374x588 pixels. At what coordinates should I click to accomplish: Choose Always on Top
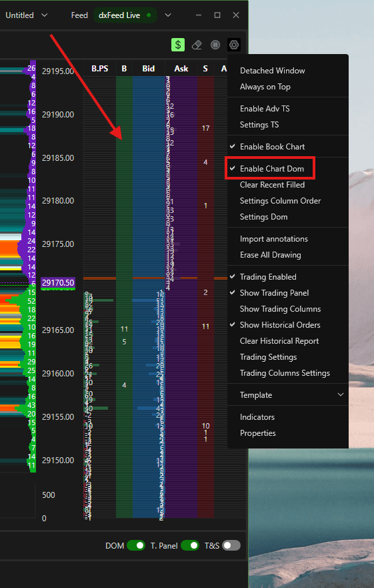[288, 87]
